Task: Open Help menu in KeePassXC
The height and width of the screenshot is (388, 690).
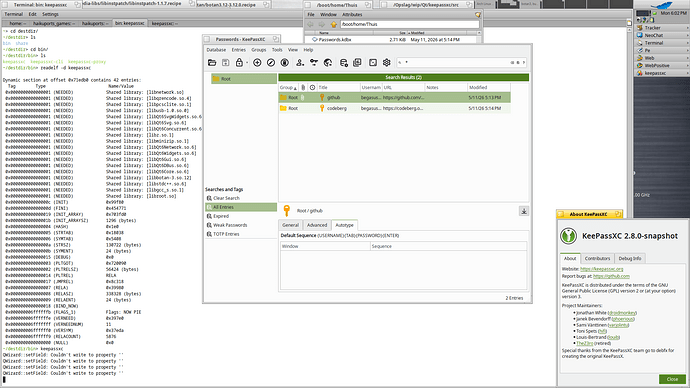Action: pyautogui.click(x=308, y=50)
